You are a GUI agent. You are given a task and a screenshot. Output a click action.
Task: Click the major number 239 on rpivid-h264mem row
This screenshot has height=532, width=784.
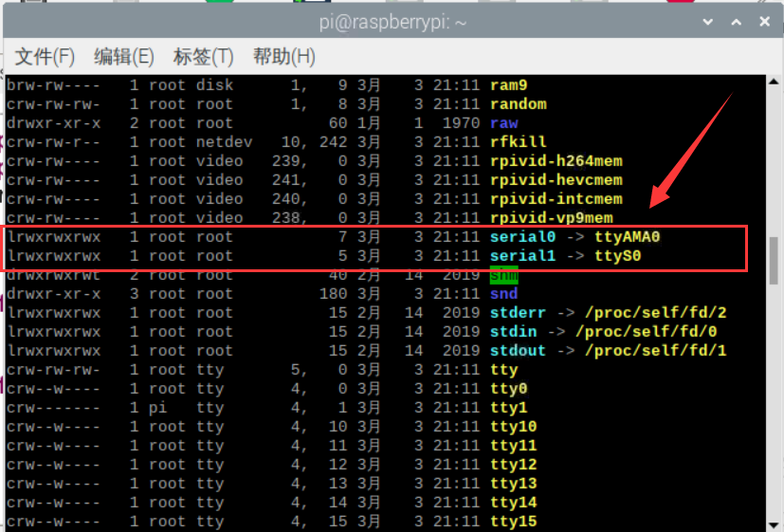point(286,161)
